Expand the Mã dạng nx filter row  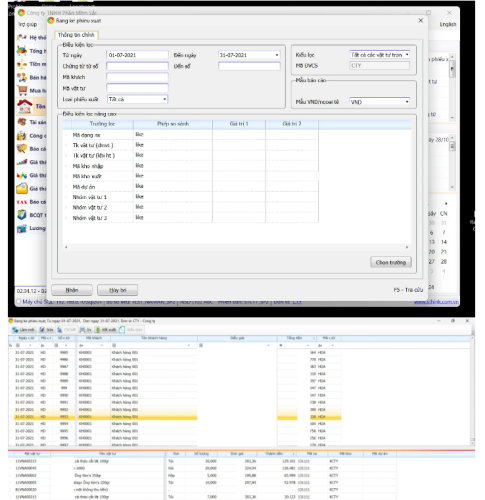pos(66,135)
